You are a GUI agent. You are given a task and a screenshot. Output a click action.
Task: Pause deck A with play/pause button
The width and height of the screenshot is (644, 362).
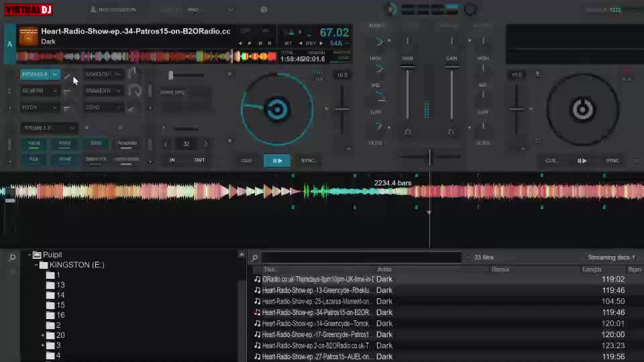(x=277, y=160)
